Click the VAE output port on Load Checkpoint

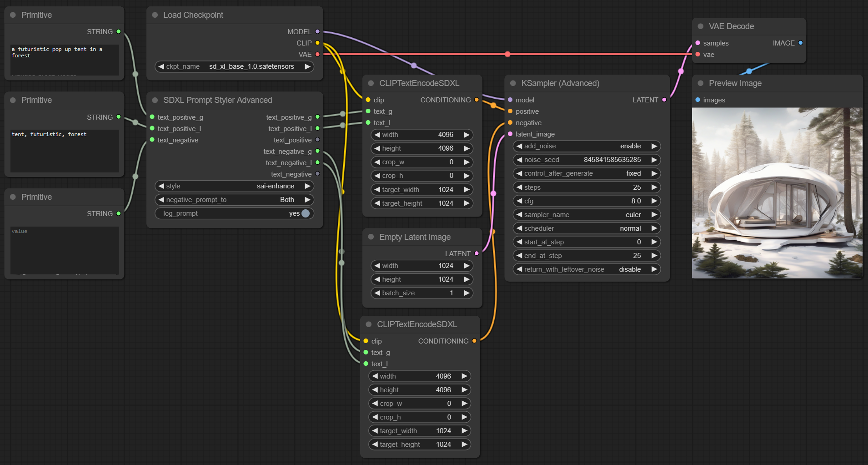click(x=317, y=54)
